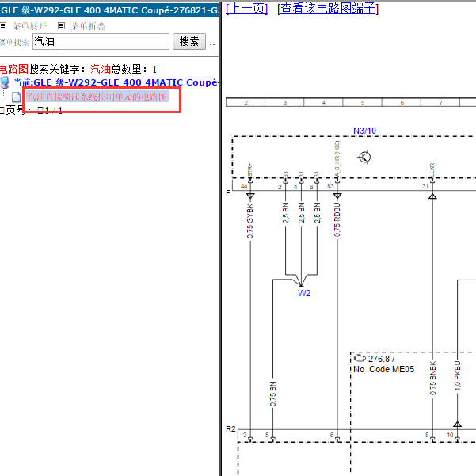Click the computer icon beside 当前:GLE 级
This screenshot has width=476, height=476.
point(5,82)
